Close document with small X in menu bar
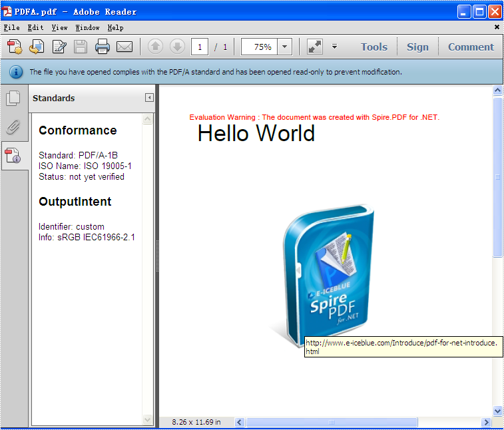Screen dimensions: 504x430 pos(497,27)
